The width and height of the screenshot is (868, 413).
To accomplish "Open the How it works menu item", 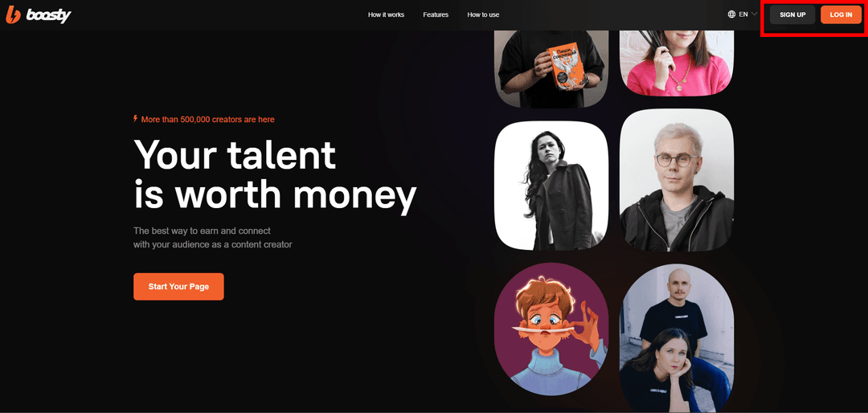I will click(x=386, y=15).
